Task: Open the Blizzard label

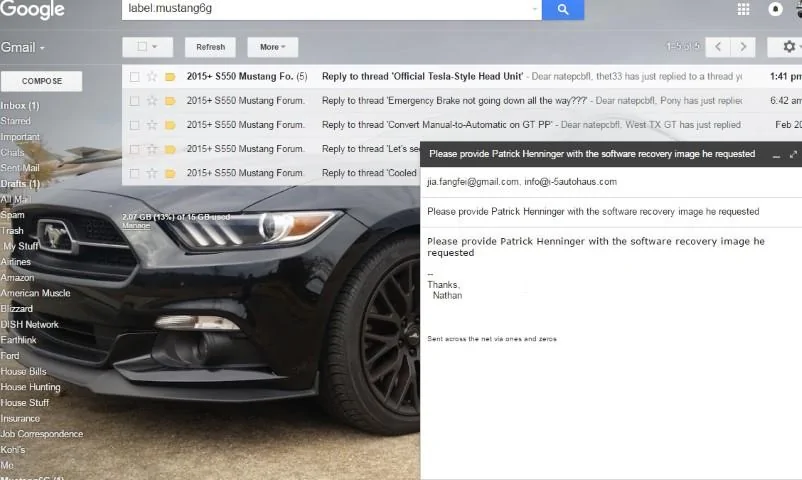Action: coord(16,309)
